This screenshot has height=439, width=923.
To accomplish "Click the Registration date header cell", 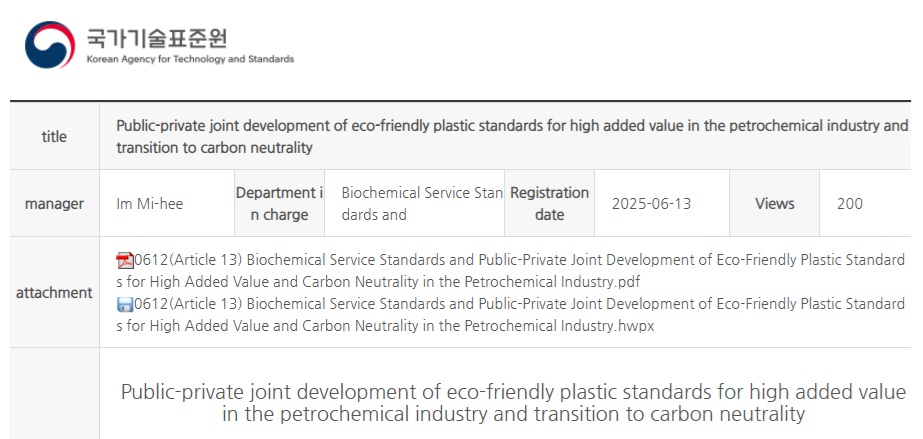I will [549, 204].
